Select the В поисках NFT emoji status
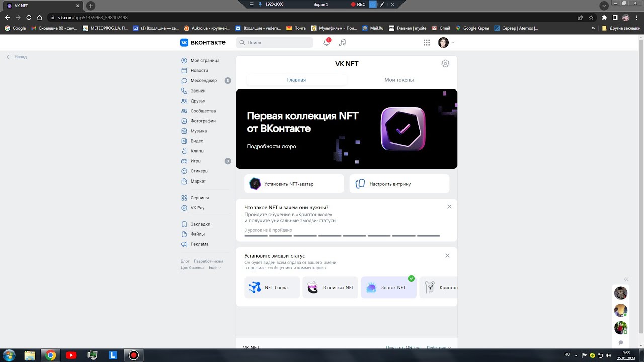 [330, 287]
